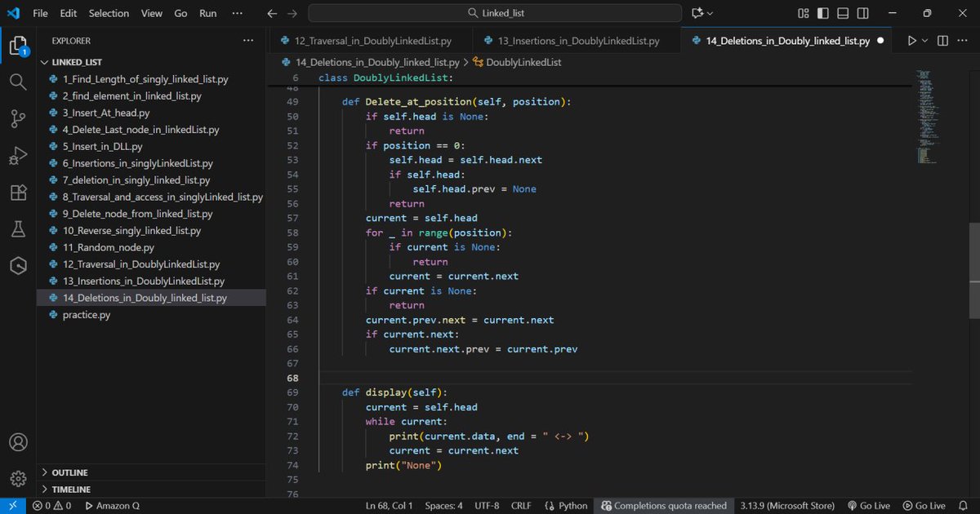
Task: Open the Extensions view
Action: point(18,193)
